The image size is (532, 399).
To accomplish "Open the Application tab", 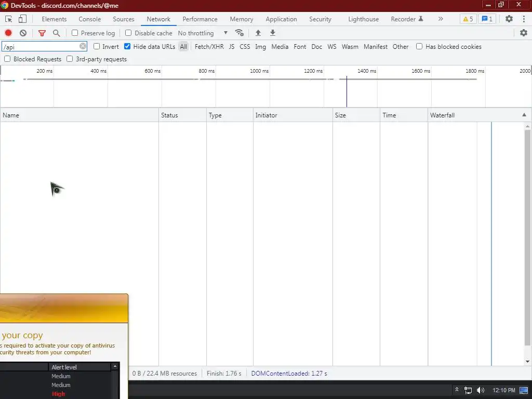I will 281,19.
